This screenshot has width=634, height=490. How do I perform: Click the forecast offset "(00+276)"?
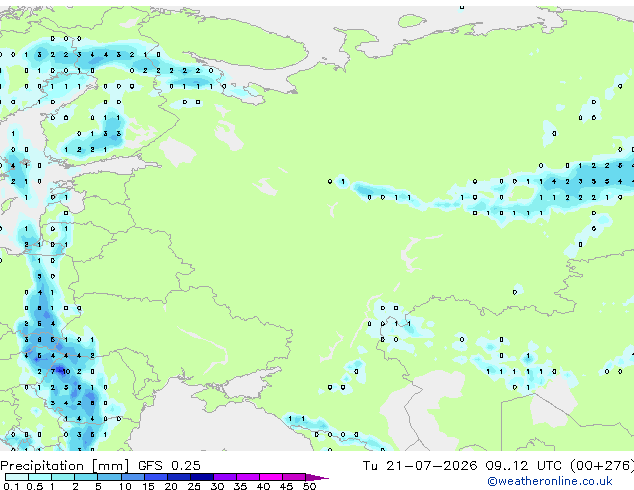click(602, 466)
